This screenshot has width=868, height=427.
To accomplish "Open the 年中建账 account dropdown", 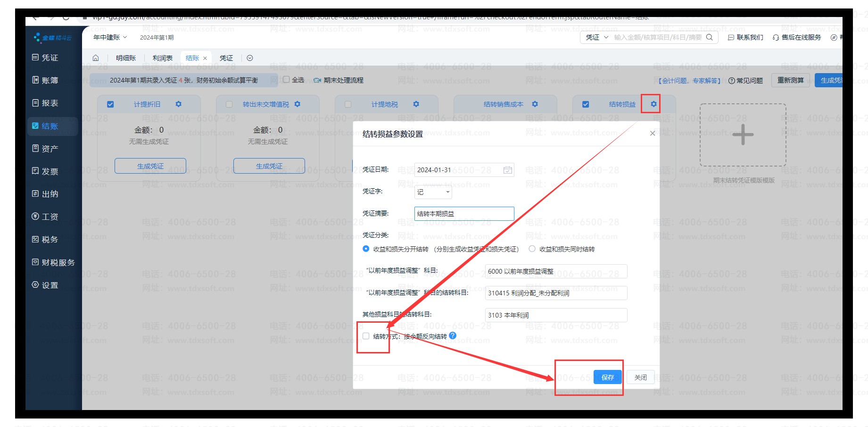I will 110,37.
